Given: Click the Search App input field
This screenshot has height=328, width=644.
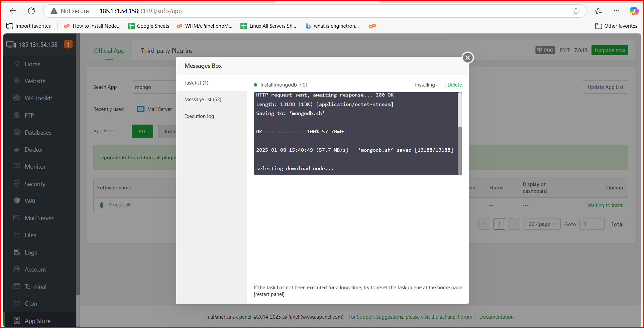Looking at the screenshot, I should (154, 87).
